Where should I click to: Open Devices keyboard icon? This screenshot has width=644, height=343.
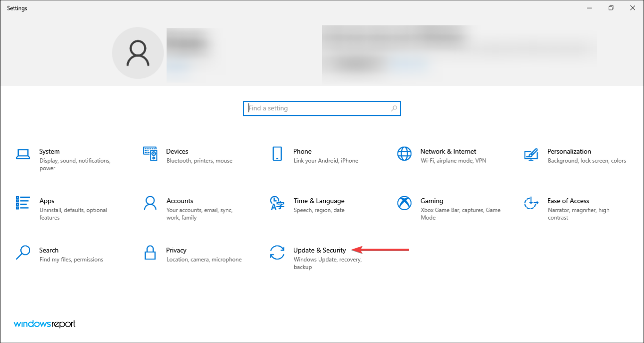click(150, 154)
